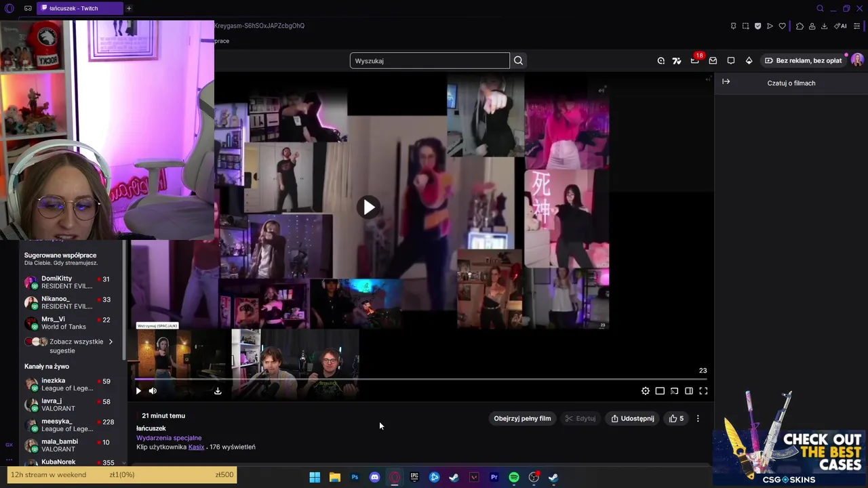Open the user profile avatar menu
Viewport: 868px width, 488px height.
click(x=857, y=60)
